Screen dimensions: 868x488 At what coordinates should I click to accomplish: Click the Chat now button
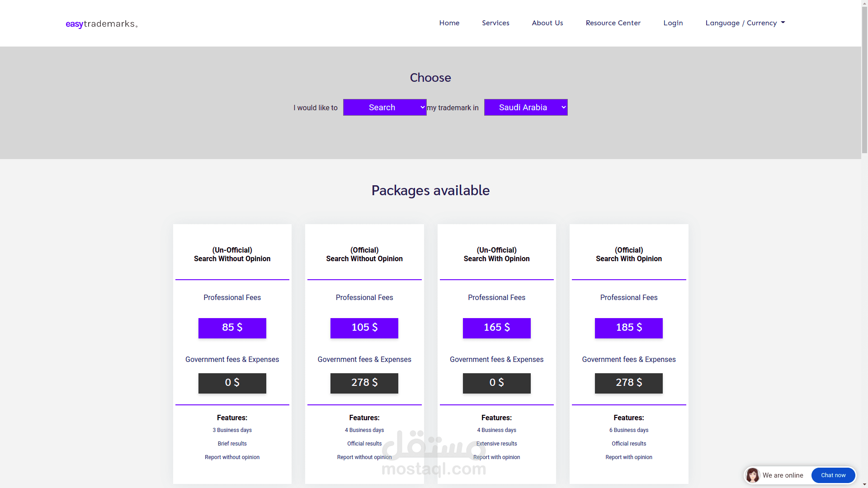point(833,475)
